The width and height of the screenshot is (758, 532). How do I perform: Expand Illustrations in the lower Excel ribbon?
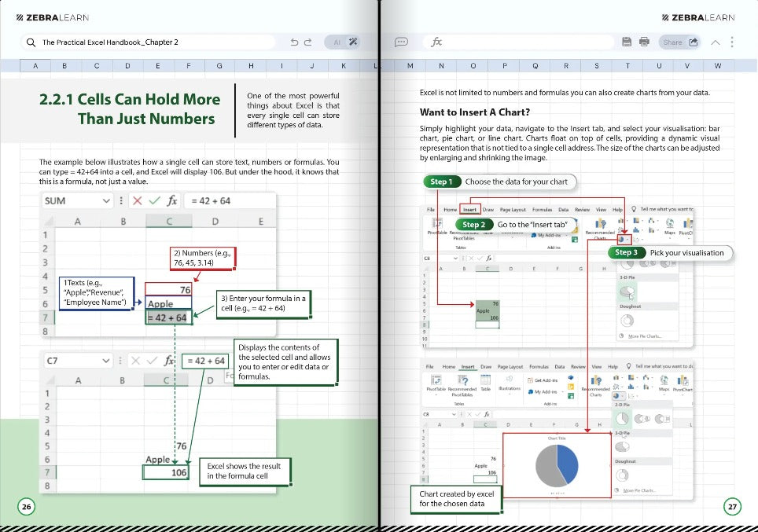(x=510, y=383)
